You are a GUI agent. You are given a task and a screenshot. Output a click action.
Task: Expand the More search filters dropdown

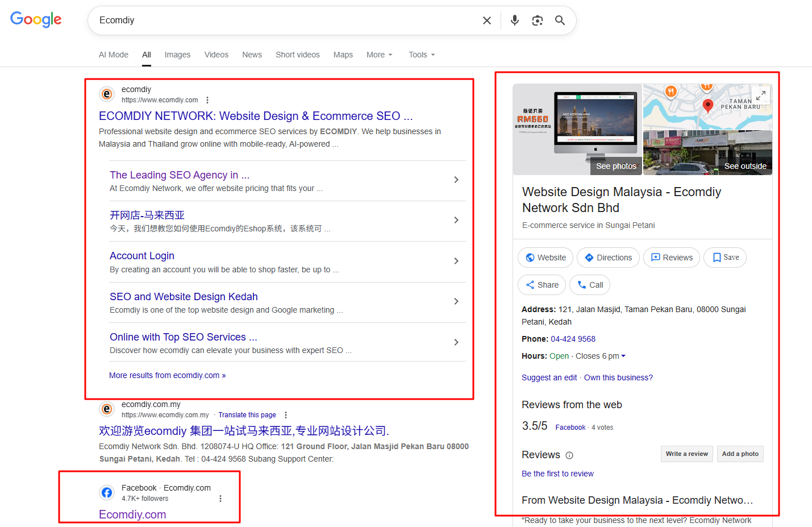[x=379, y=55]
